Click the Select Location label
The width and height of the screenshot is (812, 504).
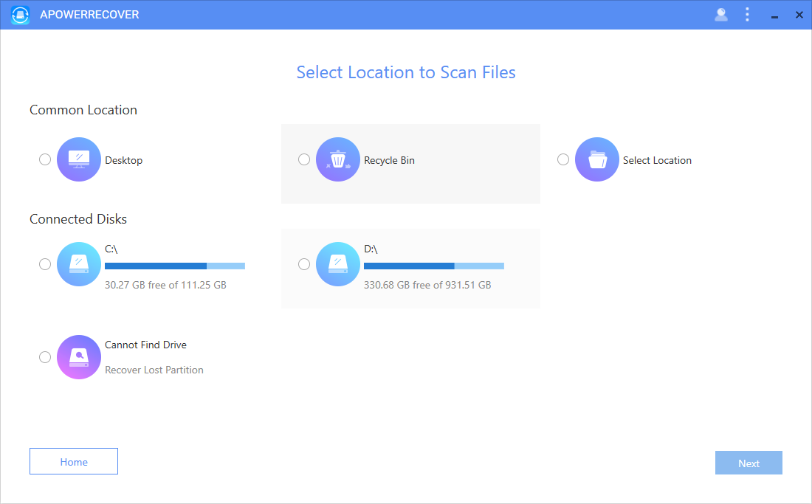click(x=657, y=160)
